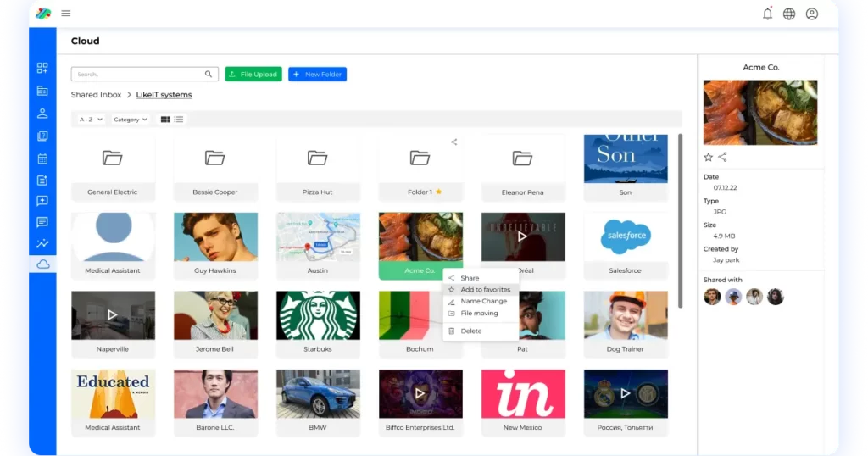Open the dashboard widgets icon in sidebar
Viewport: 868px width, 456px height.
click(x=42, y=68)
